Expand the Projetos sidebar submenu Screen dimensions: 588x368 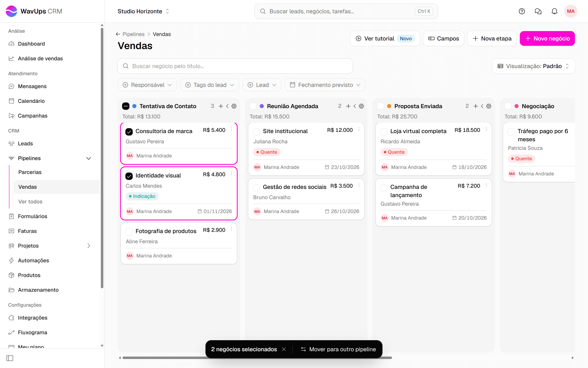pyautogui.click(x=89, y=246)
